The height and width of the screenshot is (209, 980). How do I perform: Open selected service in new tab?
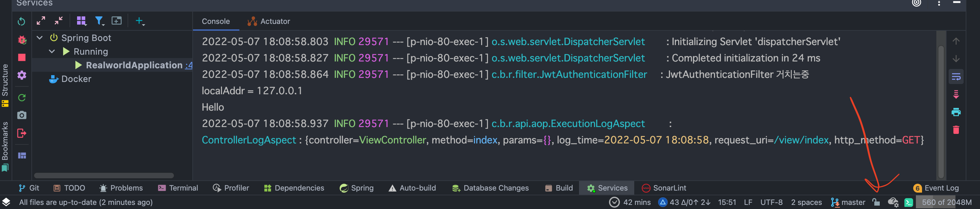point(116,20)
